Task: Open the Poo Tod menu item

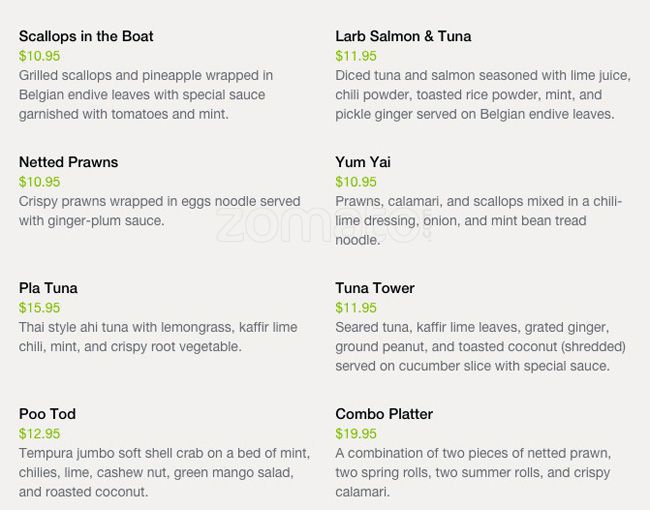Action: point(47,414)
